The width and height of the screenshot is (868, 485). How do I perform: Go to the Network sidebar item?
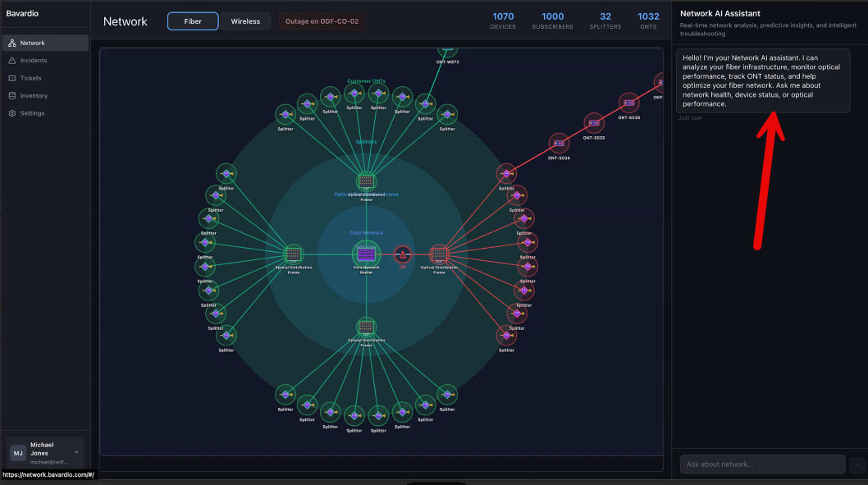tap(33, 43)
